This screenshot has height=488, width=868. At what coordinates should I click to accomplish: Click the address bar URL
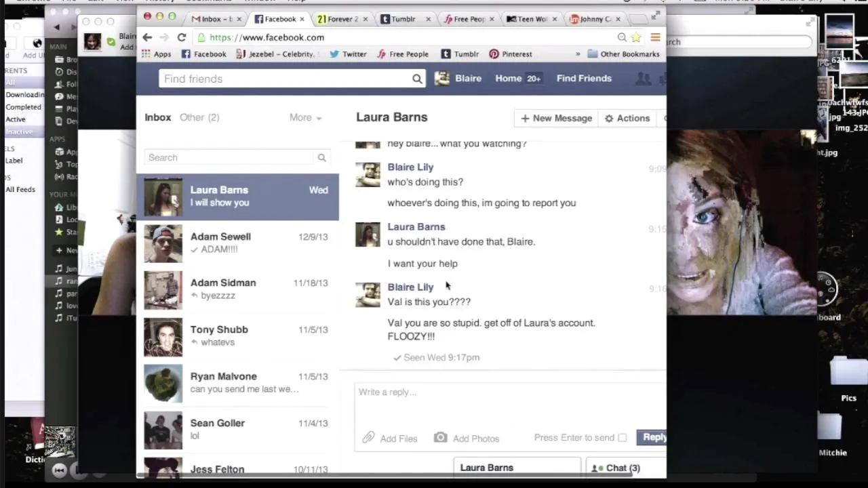pyautogui.click(x=267, y=37)
